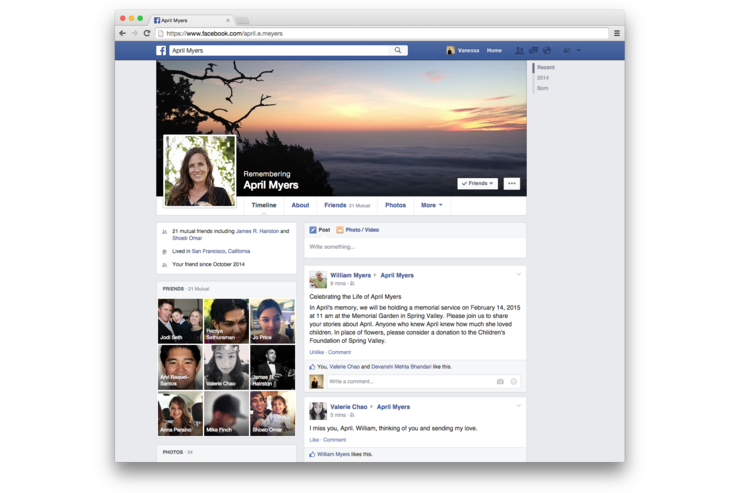The width and height of the screenshot is (740, 493).
Task: Click William Myers post avatar
Action: (318, 279)
